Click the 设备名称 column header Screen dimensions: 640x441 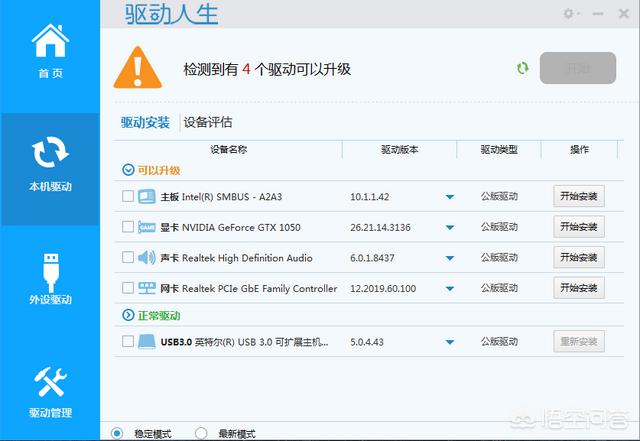(229, 149)
